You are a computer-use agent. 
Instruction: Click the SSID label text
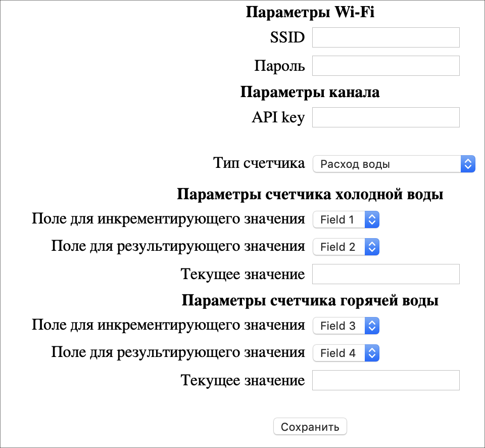(287, 38)
